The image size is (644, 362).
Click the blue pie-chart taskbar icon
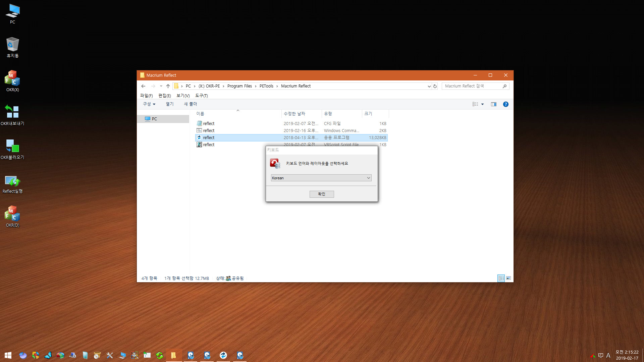[23, 355]
